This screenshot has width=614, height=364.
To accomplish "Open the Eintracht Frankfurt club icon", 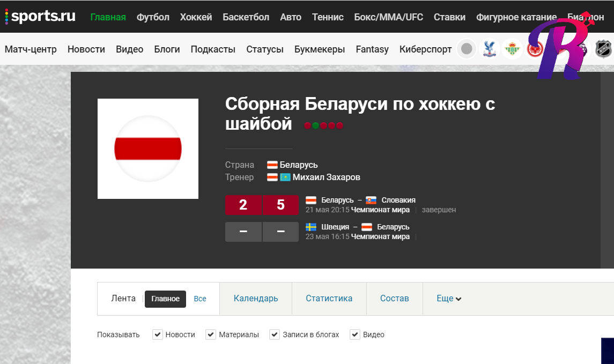I will coord(534,49).
